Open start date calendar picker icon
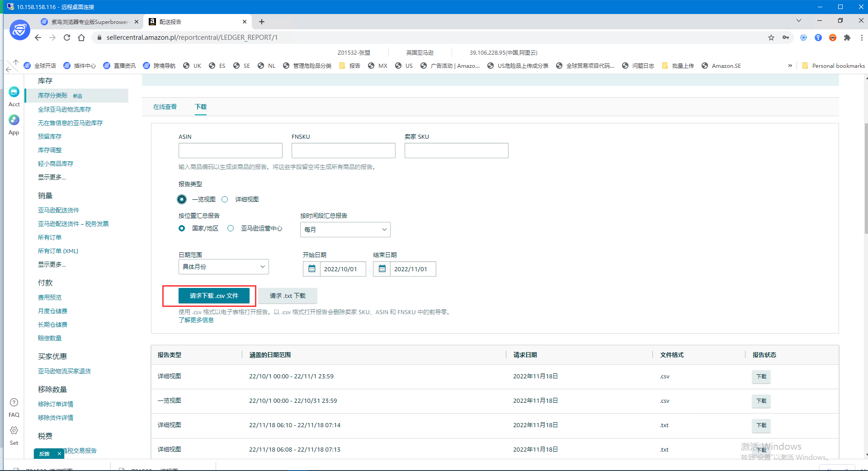This screenshot has height=471, width=868. 311,269
